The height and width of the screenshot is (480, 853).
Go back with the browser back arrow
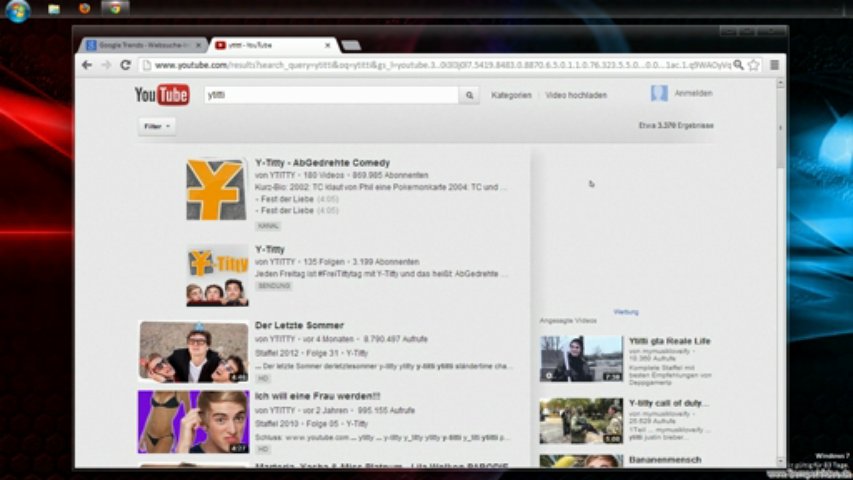87,65
